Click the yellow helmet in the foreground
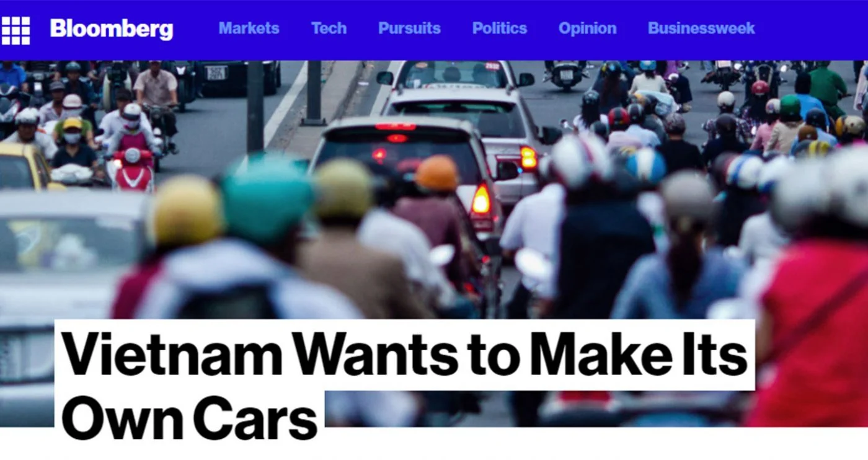This screenshot has width=868, height=460. pyautogui.click(x=184, y=210)
